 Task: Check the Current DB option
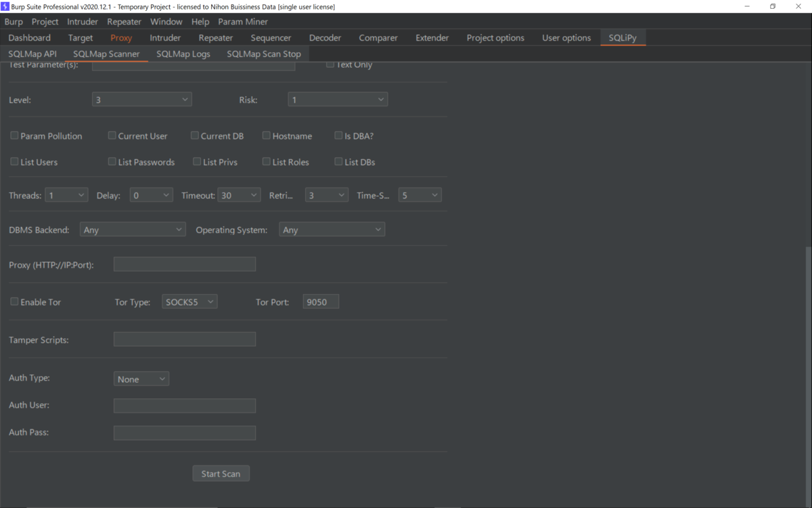195,135
